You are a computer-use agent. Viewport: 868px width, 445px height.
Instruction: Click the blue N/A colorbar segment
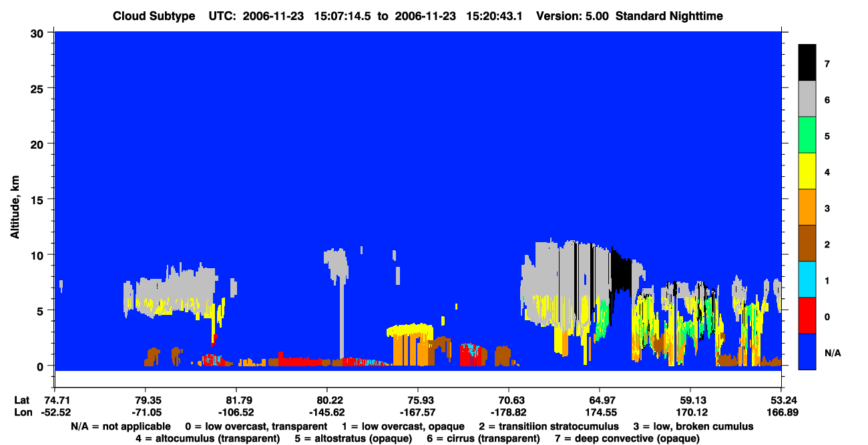pyautogui.click(x=807, y=351)
